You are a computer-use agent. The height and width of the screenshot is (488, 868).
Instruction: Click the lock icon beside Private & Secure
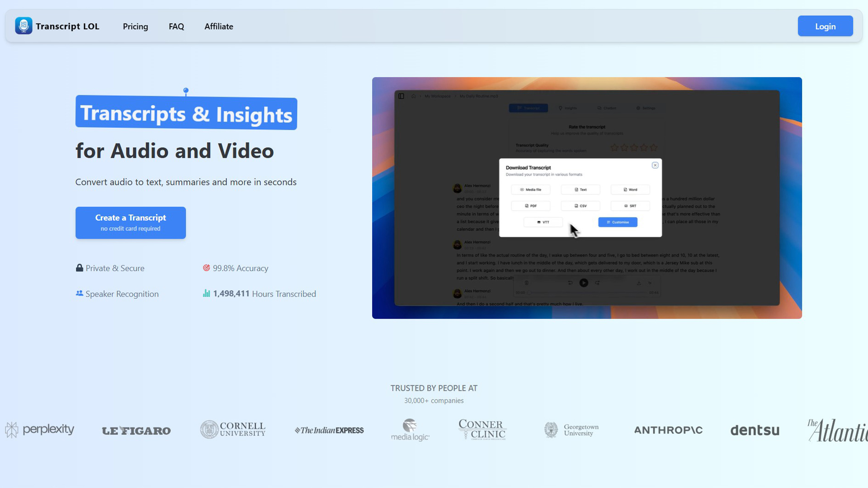tap(80, 267)
